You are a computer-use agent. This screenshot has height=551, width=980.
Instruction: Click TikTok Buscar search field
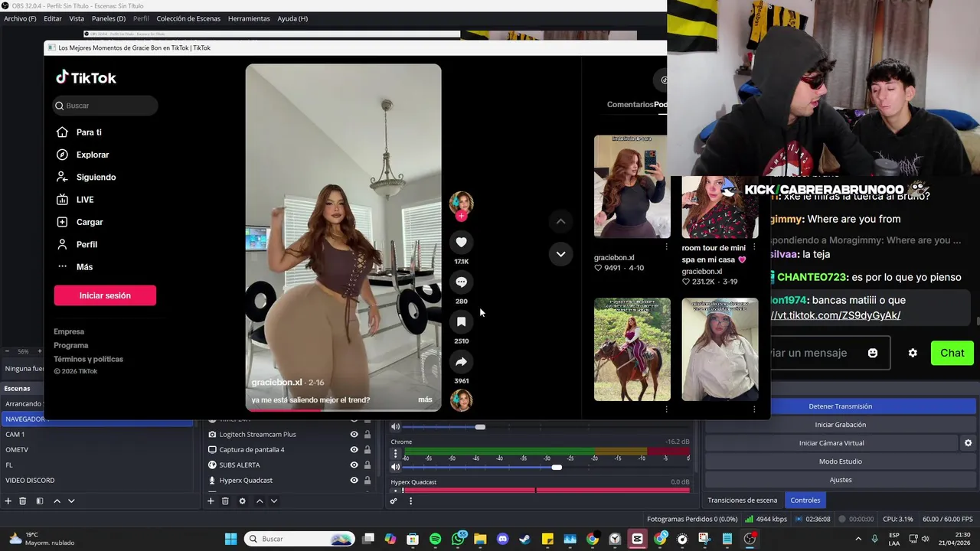105,106
